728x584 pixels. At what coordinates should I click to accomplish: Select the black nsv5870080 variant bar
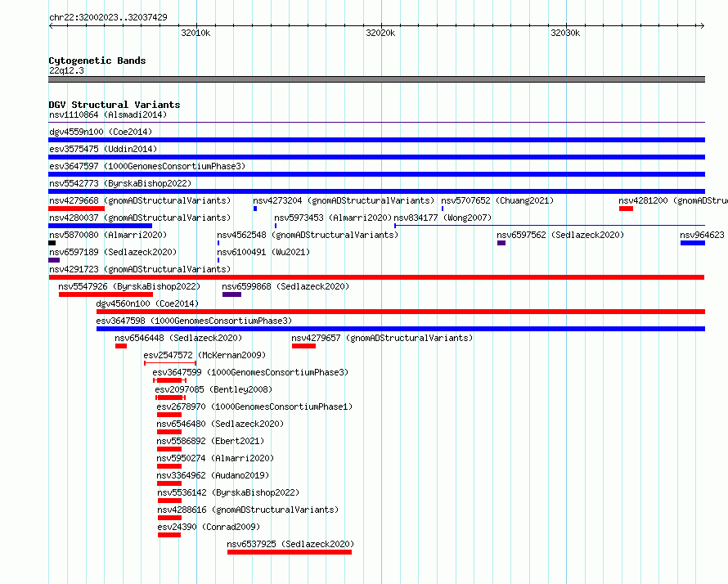click(52, 243)
